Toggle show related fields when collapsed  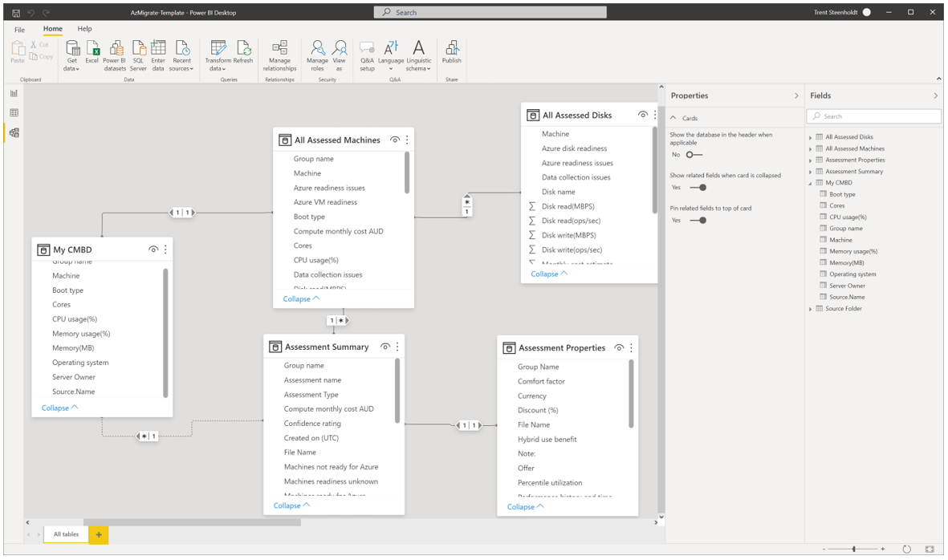click(698, 187)
